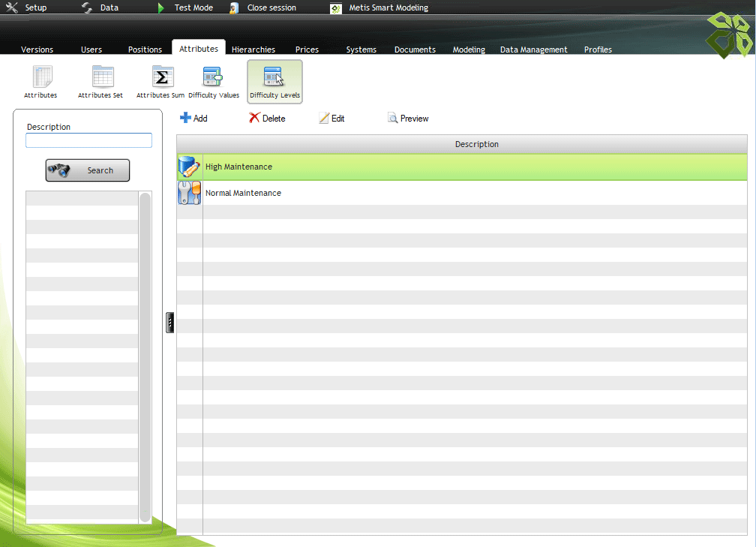Open the Difficulty Values icon
This screenshot has width=756, height=547.
213,78
